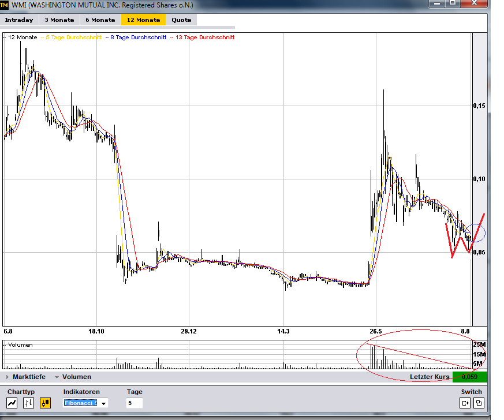Click the 15M volume axis label
The width and height of the screenshot is (504, 420).
(x=479, y=354)
